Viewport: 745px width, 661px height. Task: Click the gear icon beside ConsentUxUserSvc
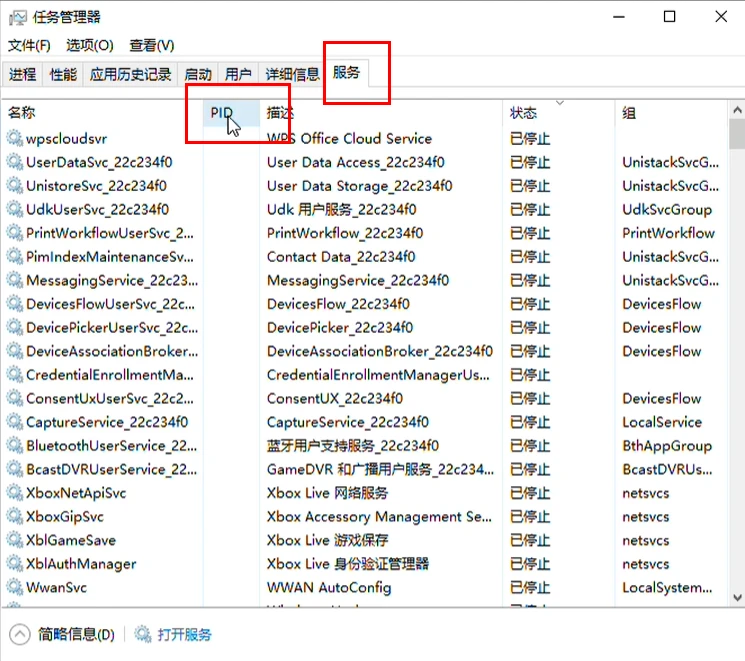pyautogui.click(x=14, y=398)
